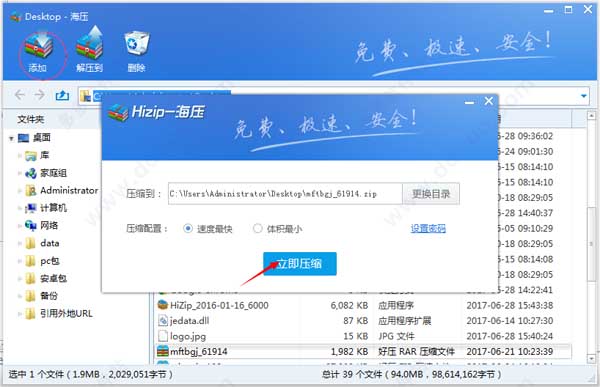Click the vertical scrollbar thumb
This screenshot has height=387, width=600.
591,244
